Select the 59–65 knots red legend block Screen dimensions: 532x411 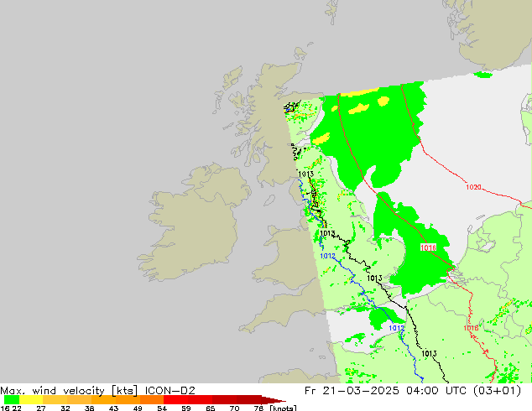(x=201, y=399)
